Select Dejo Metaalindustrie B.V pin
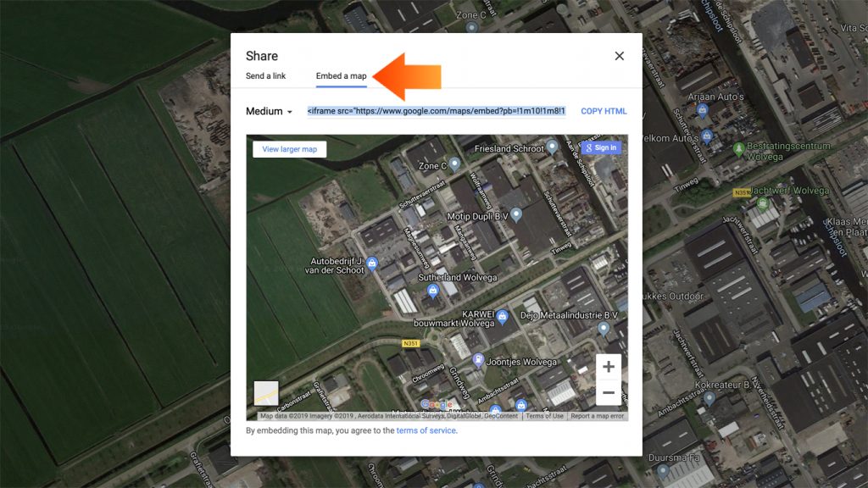Screen dimensions: 868x488 (x=604, y=329)
